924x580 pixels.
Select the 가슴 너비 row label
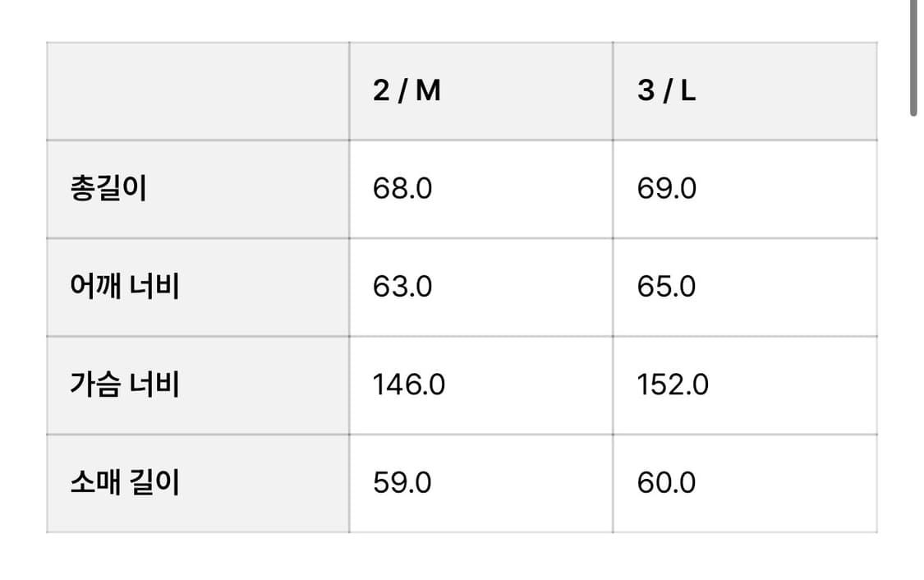125,384
